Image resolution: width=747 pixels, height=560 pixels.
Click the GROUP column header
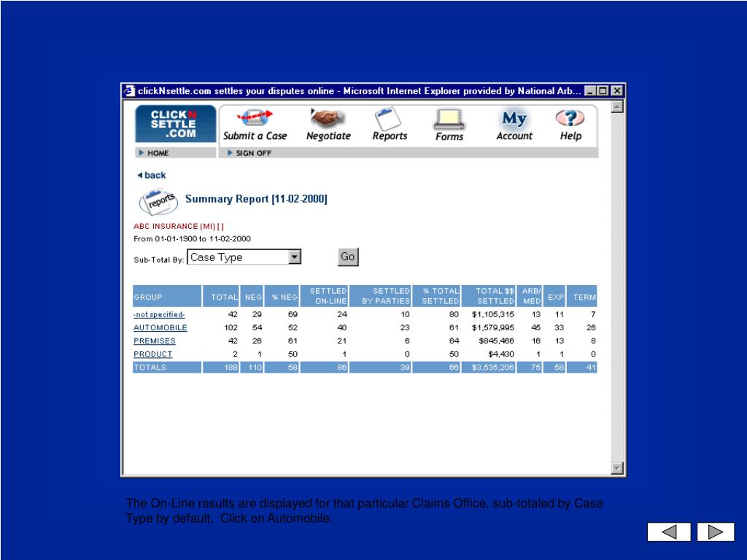[x=167, y=296]
